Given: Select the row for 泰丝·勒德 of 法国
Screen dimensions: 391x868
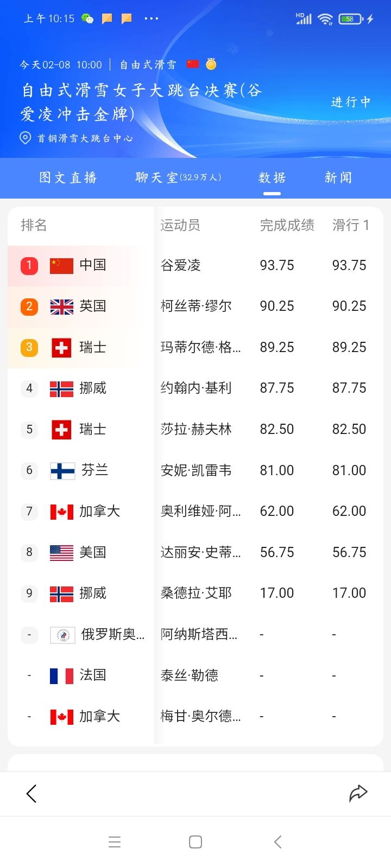Looking at the screenshot, I should (x=195, y=675).
